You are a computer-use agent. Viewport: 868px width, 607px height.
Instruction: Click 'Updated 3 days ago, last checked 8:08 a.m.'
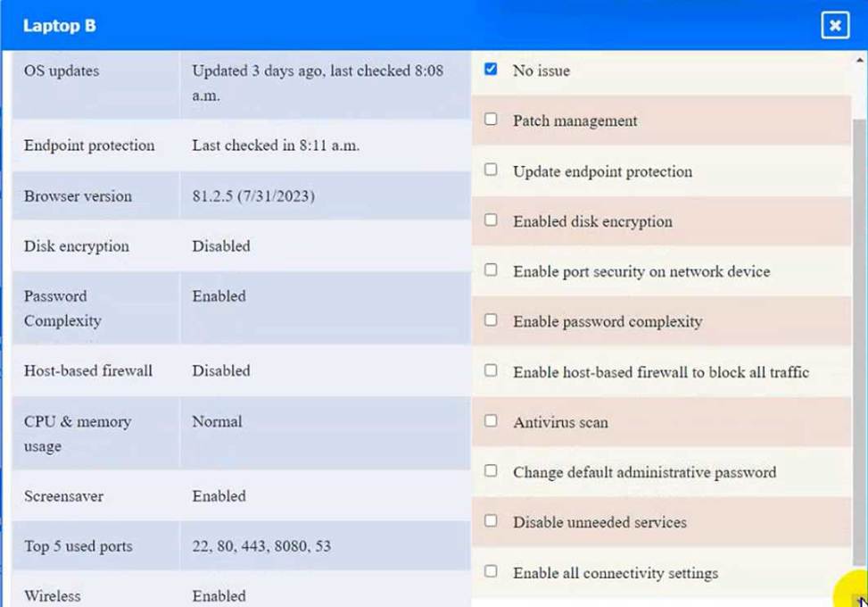pyautogui.click(x=318, y=83)
